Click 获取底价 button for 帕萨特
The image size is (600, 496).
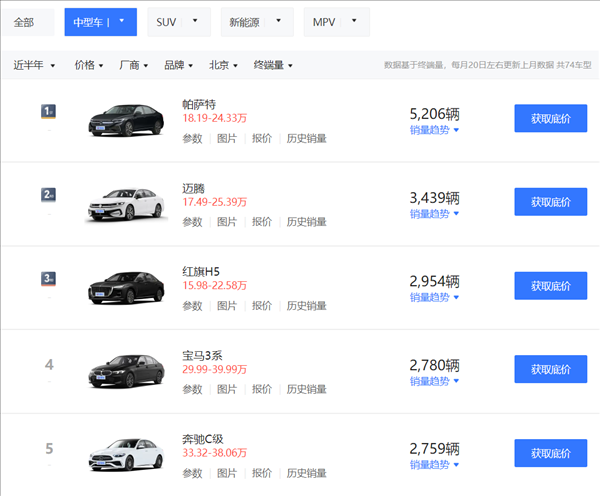550,118
